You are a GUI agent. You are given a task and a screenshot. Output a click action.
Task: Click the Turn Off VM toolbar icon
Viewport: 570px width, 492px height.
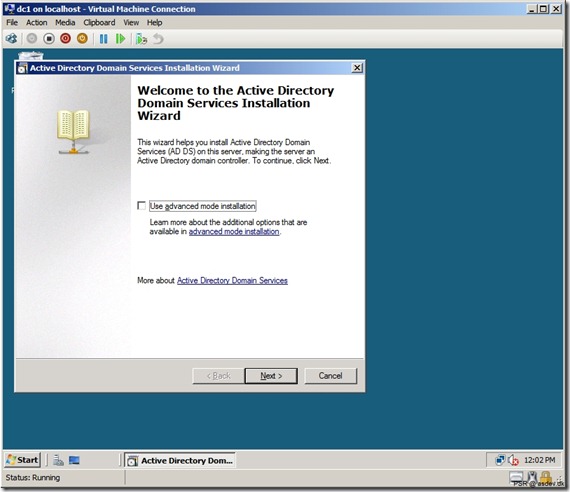pyautogui.click(x=49, y=39)
